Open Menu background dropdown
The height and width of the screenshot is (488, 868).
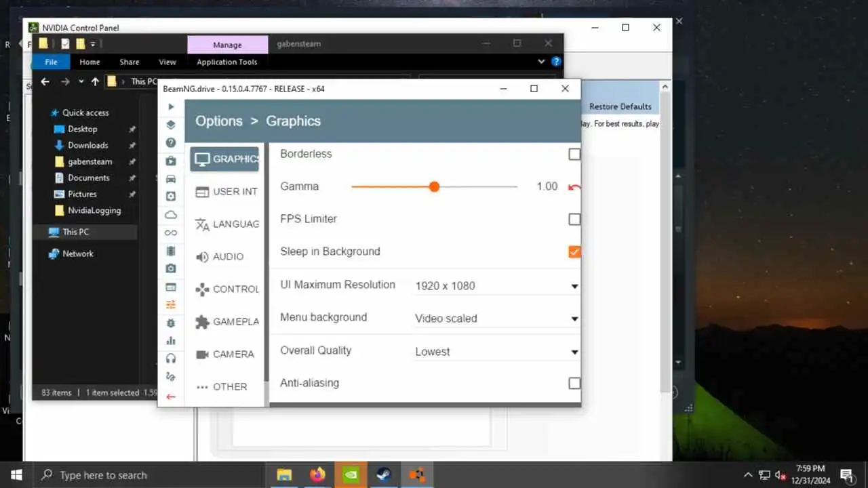coord(496,319)
